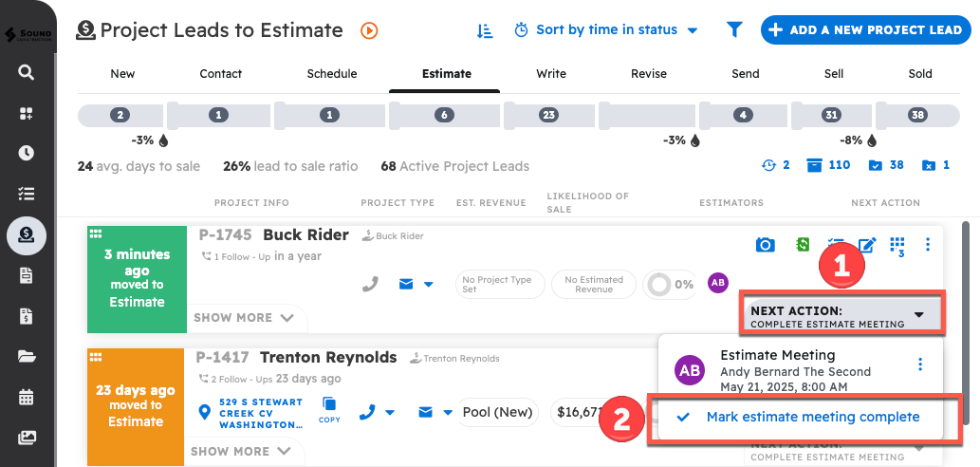
Task: Click the 0% likelihood of sale indicator
Action: click(x=670, y=284)
